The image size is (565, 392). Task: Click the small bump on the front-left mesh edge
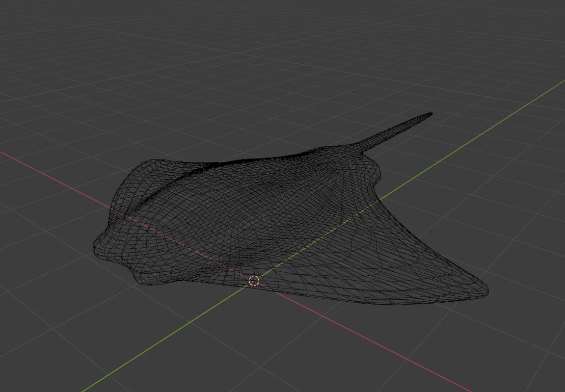(x=159, y=282)
